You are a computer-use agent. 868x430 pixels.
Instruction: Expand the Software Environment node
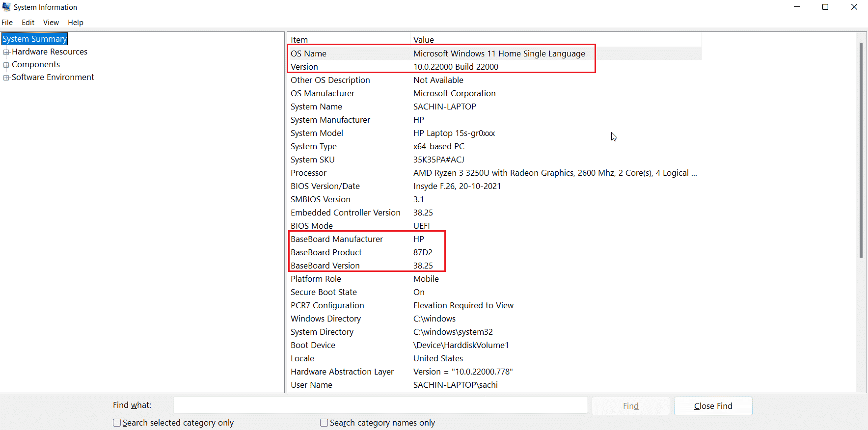tap(6, 78)
